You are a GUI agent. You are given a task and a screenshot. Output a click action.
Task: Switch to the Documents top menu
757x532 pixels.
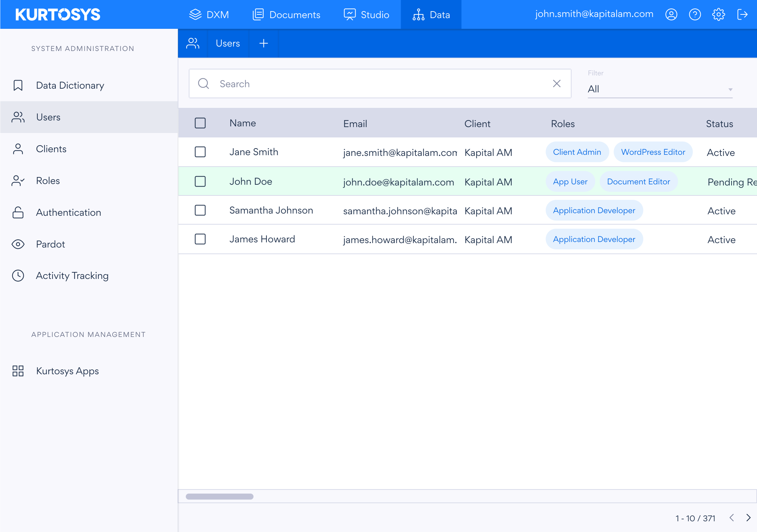(286, 15)
